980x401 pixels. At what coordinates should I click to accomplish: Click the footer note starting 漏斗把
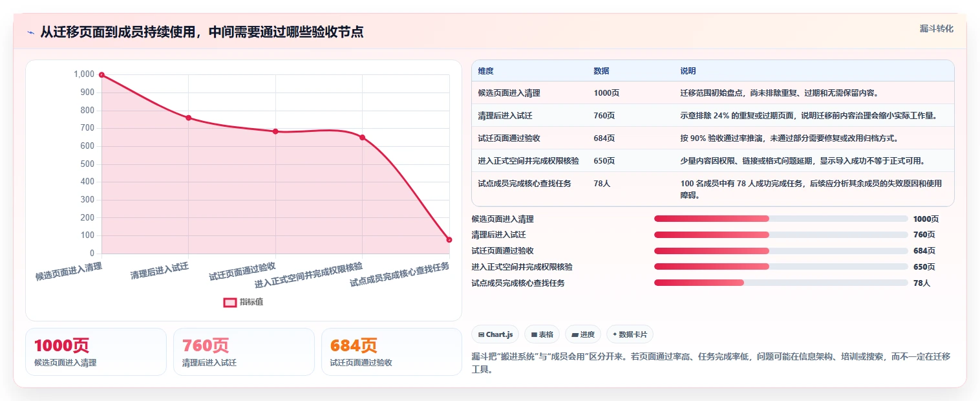click(711, 363)
